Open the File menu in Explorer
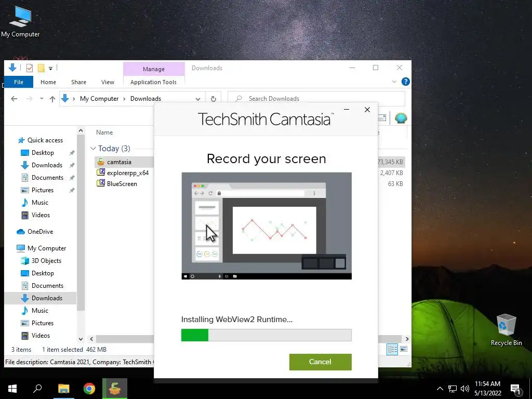 (x=19, y=82)
